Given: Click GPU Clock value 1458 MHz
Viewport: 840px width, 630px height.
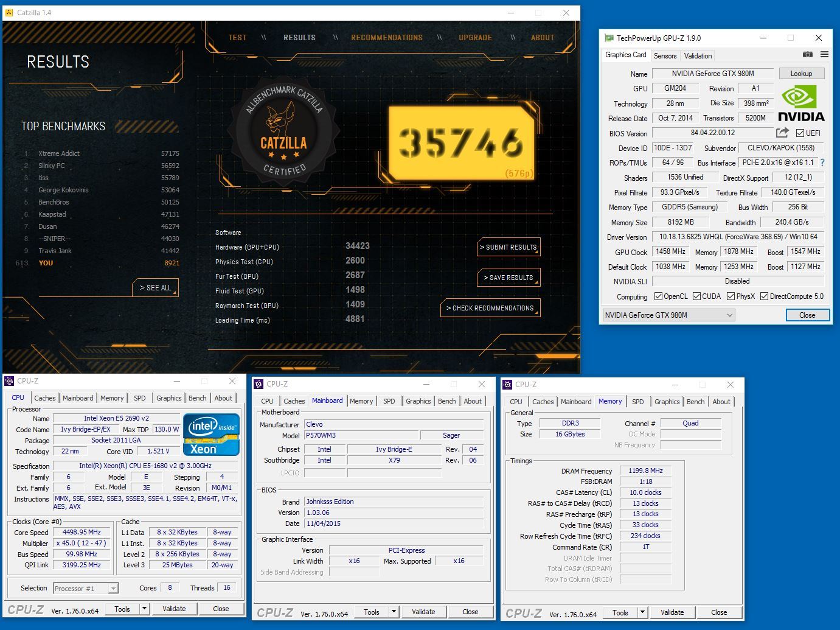Looking at the screenshot, I should point(671,251).
